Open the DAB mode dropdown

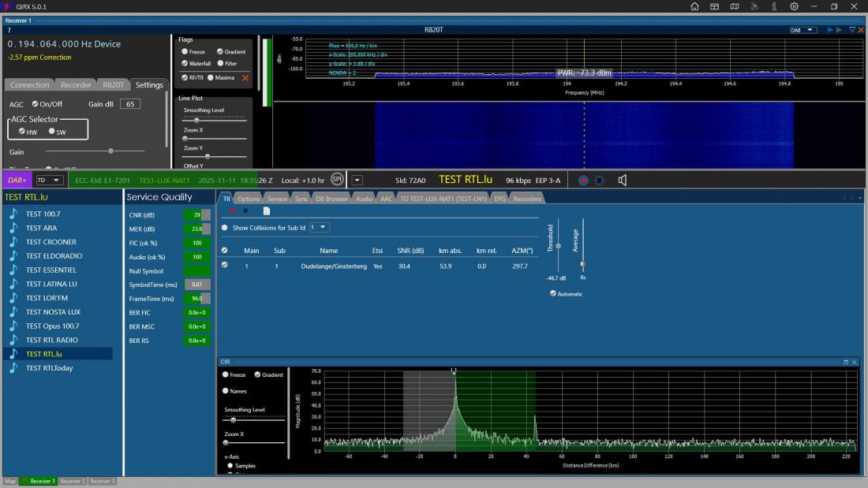click(x=803, y=30)
